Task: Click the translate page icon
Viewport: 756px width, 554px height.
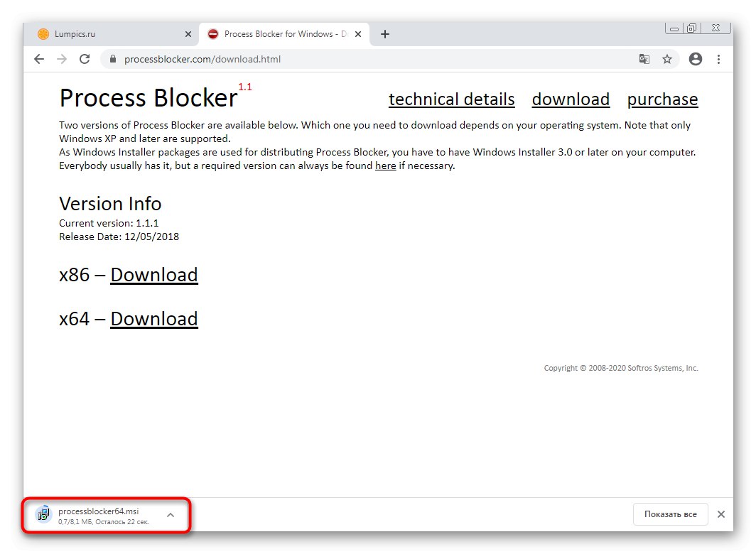Action: click(644, 60)
